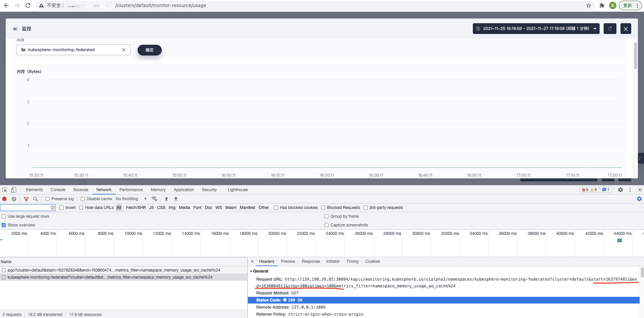This screenshot has height=318, width=644.
Task: Open the network conditions panel
Action: 154,199
